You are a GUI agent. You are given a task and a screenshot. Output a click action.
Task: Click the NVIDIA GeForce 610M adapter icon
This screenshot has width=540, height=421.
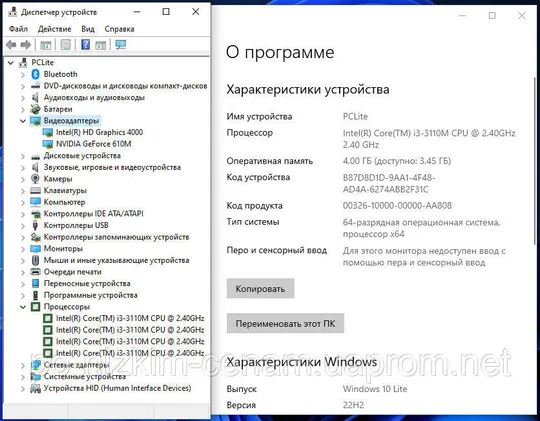click(x=48, y=144)
